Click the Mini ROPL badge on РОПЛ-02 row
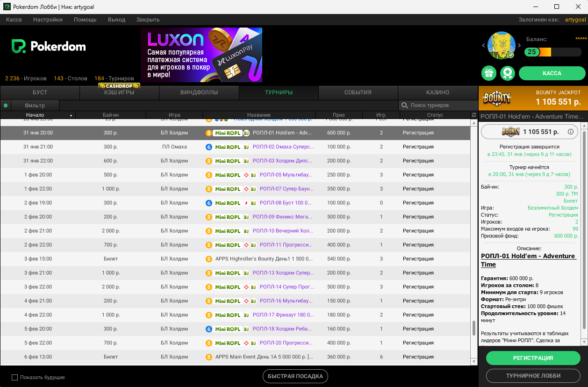588x387 pixels. point(228,147)
